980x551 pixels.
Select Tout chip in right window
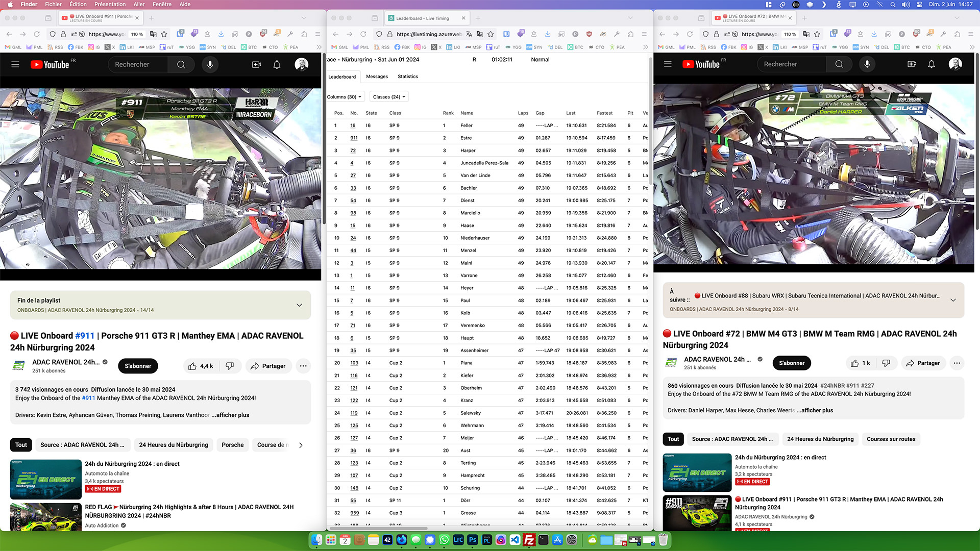pos(673,439)
